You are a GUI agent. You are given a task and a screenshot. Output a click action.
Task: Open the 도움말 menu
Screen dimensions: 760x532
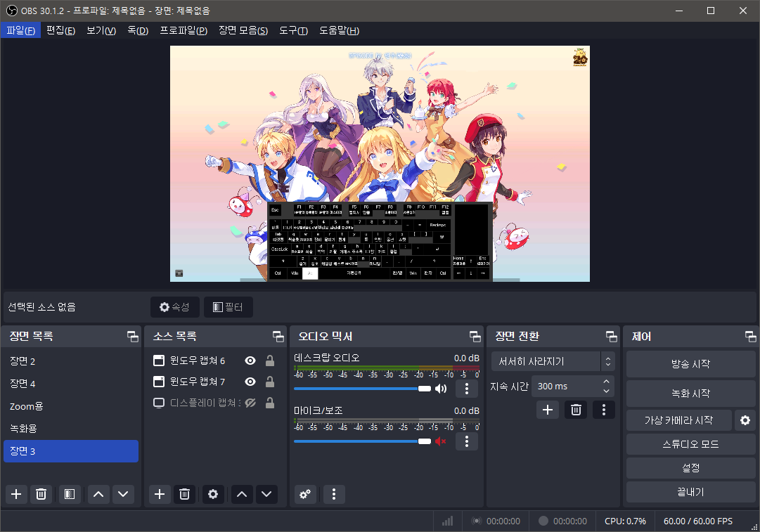pos(340,30)
